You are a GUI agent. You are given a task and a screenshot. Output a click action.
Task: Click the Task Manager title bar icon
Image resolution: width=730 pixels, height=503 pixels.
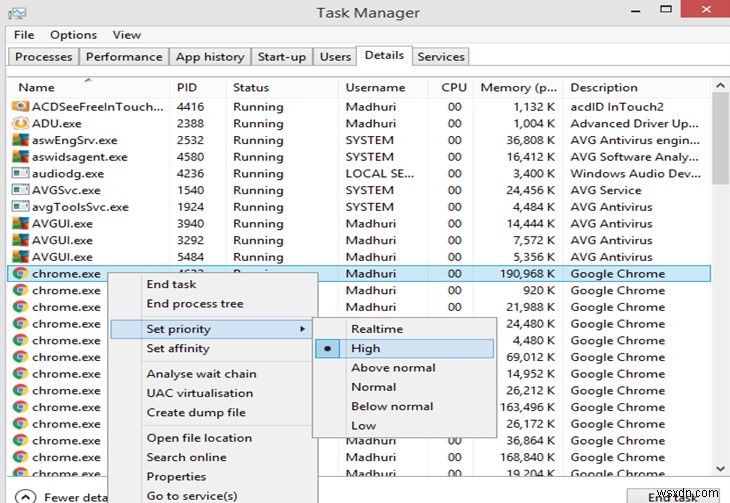[x=18, y=12]
